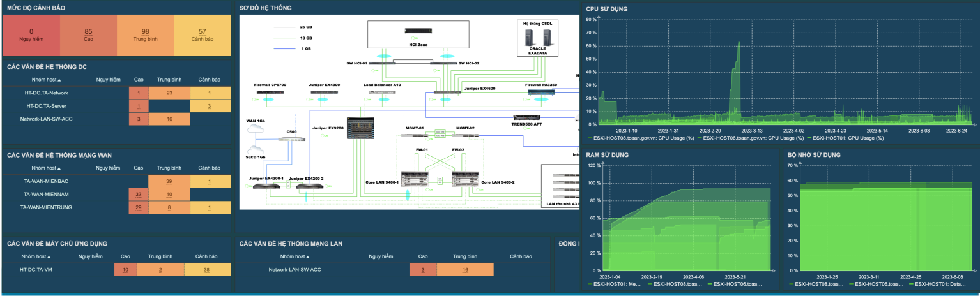Click 2 Trung bình problems for HT-DC.TA-VM
The width and height of the screenshot is (980, 296).
160,270
